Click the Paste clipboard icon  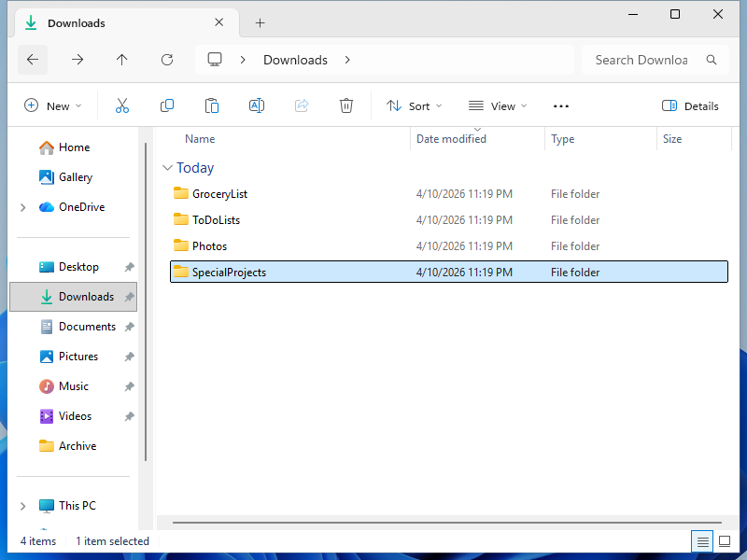[212, 105]
